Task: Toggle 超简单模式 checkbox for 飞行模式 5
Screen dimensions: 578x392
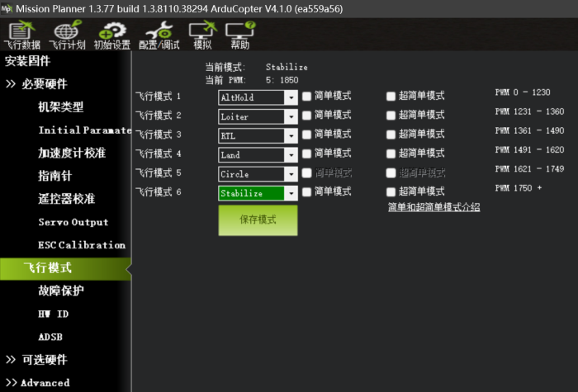Action: pyautogui.click(x=391, y=172)
